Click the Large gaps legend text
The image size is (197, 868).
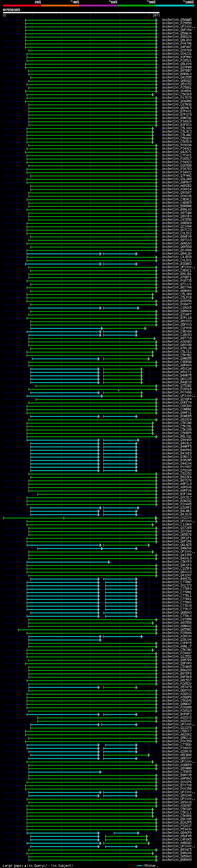tap(38, 865)
